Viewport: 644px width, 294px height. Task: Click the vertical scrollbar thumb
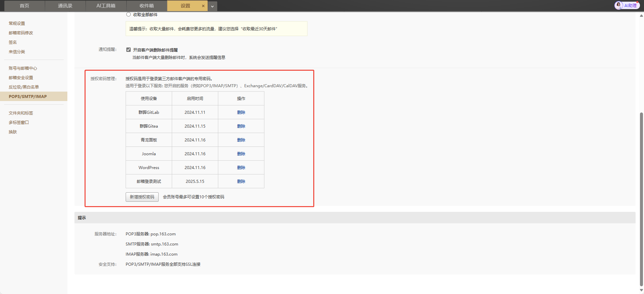coord(641,199)
